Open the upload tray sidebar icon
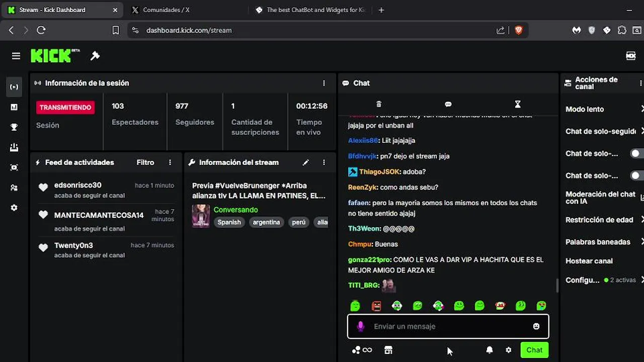The width and height of the screenshot is (644, 362). (14, 147)
